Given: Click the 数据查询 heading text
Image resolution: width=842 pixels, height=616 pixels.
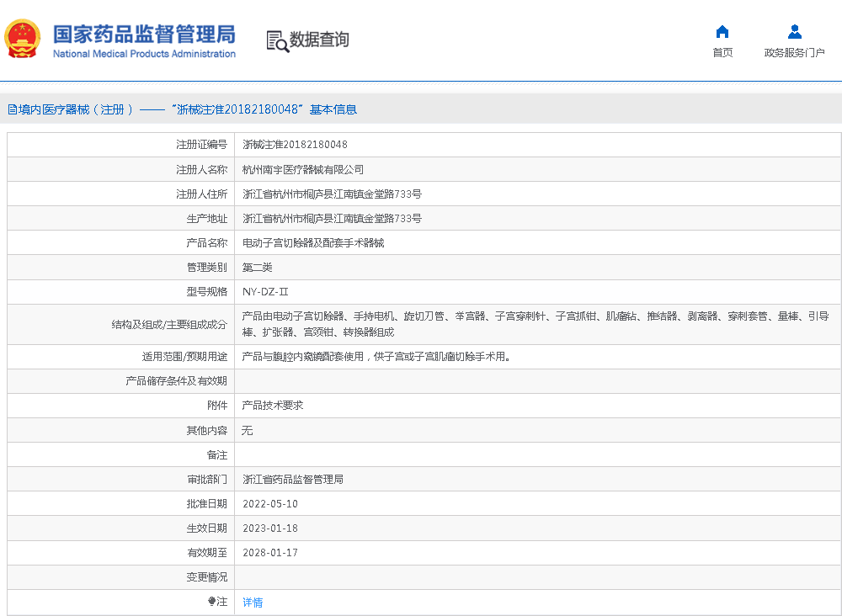Looking at the screenshot, I should pyautogui.click(x=319, y=40).
